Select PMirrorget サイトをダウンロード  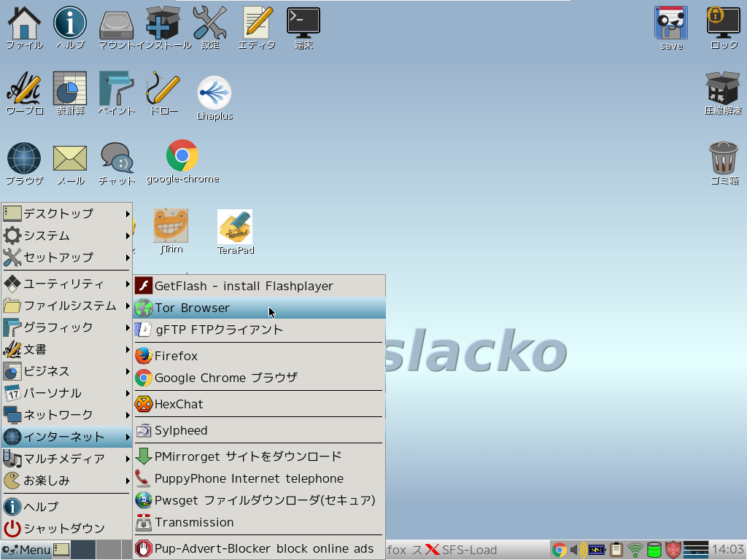click(259, 456)
